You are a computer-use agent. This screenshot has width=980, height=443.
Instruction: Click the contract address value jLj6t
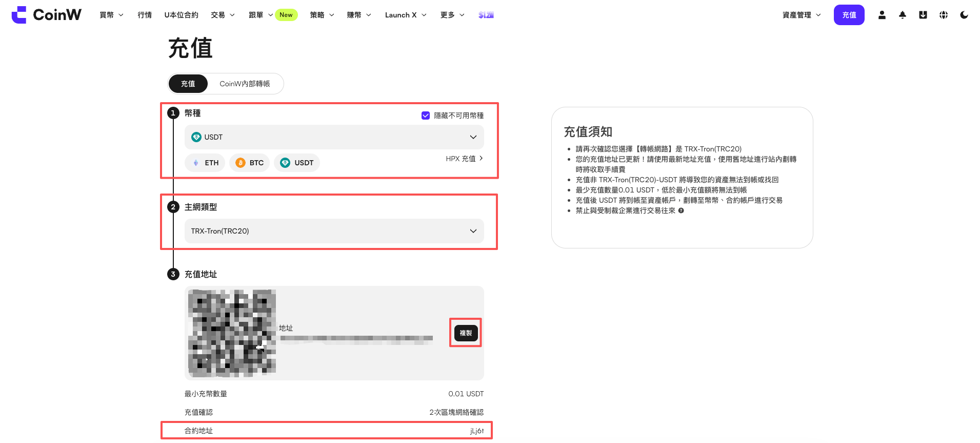[x=477, y=431]
